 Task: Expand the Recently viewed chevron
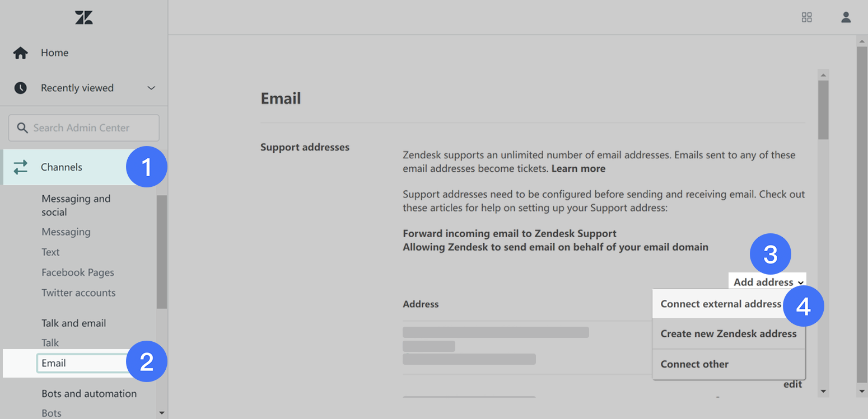pos(151,88)
